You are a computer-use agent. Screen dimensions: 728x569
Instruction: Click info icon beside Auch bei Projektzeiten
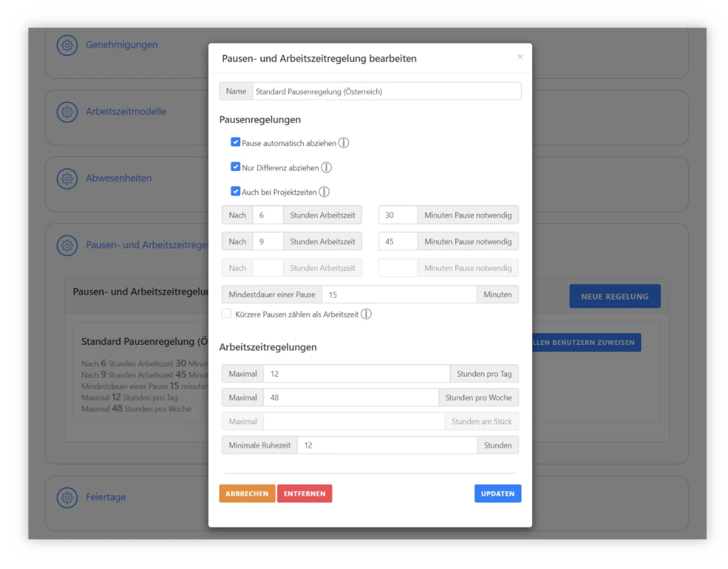click(x=324, y=192)
